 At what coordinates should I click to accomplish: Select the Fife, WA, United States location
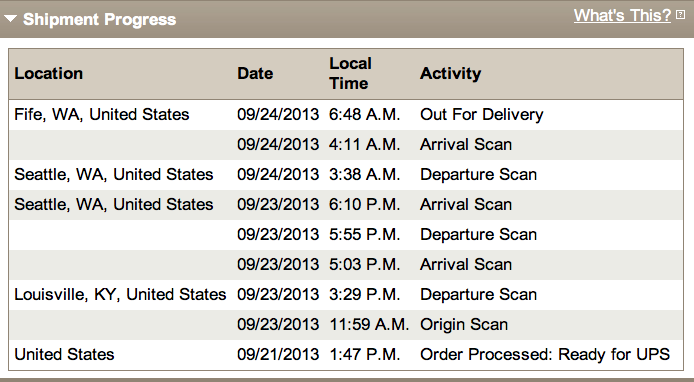[x=102, y=115]
